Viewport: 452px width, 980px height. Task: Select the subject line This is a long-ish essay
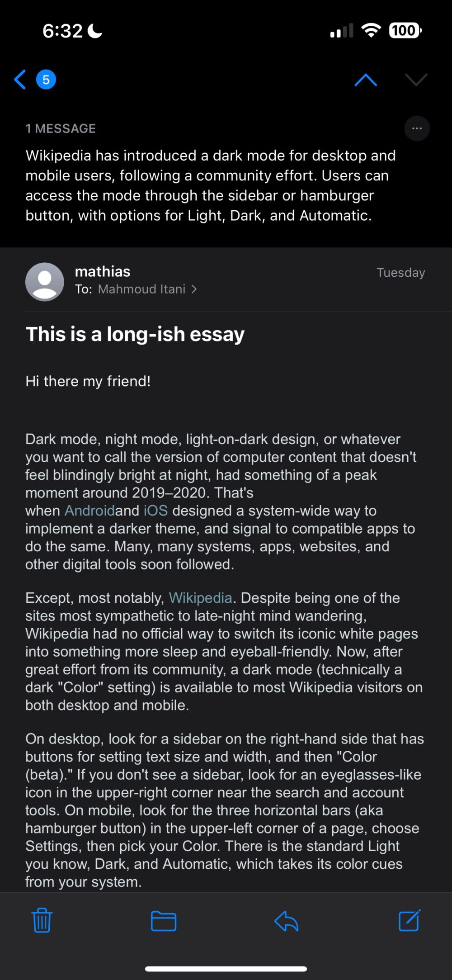135,334
